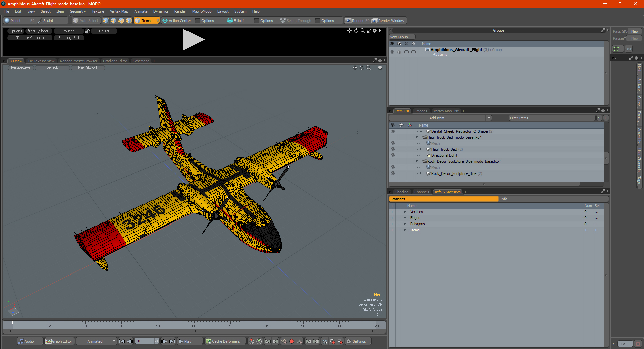The image size is (644, 349).
Task: Toggle render visibility for Amphibious_Aircraft_Flight group
Action: tap(399, 52)
